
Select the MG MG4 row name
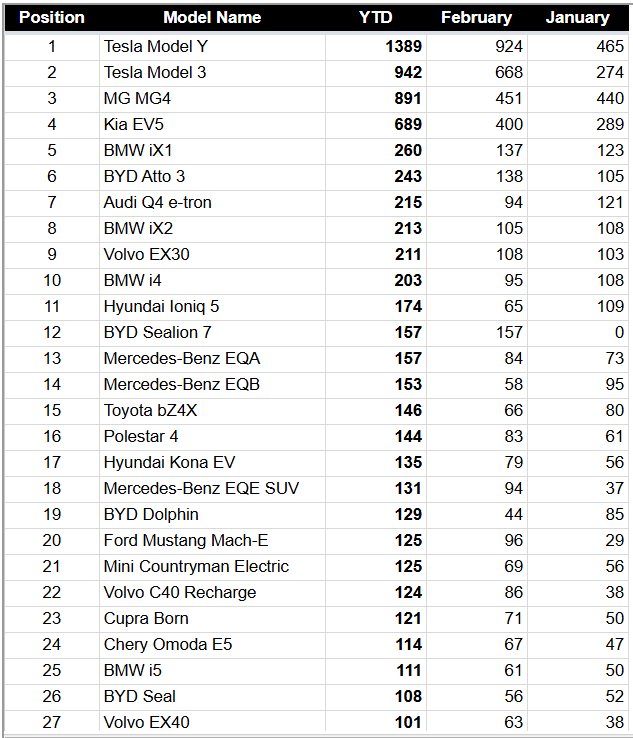[137, 98]
